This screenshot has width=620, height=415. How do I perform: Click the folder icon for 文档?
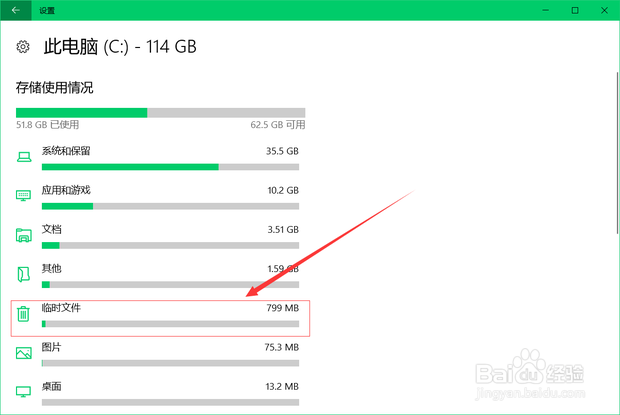[24, 235]
